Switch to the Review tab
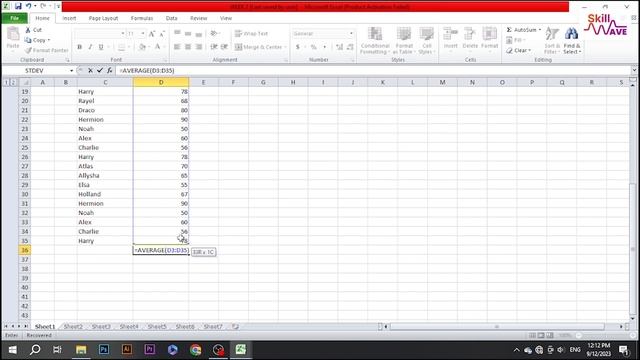Image resolution: width=640 pixels, height=360 pixels. point(198,18)
